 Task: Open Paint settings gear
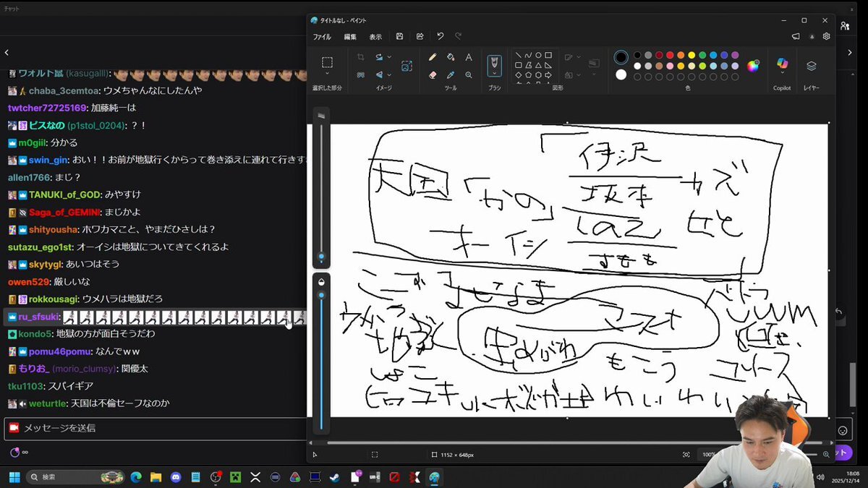[826, 36]
